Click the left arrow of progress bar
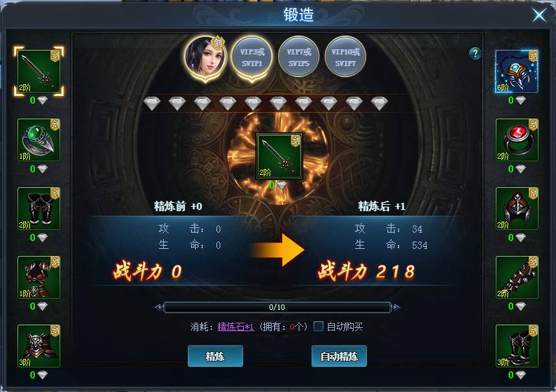 point(159,307)
